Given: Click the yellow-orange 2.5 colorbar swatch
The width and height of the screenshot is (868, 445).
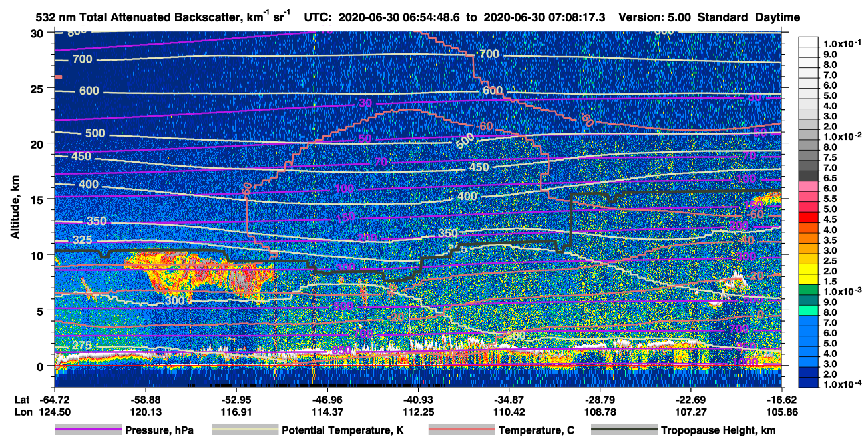Looking at the screenshot, I should tap(808, 260).
